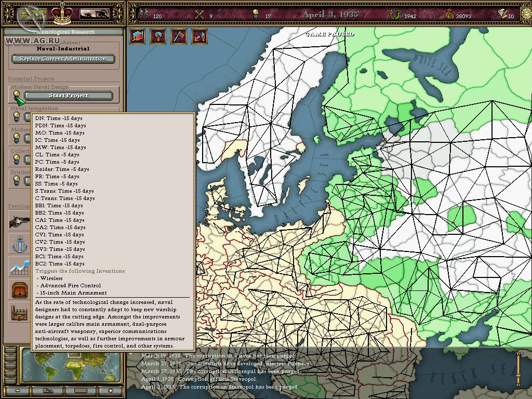Click the light bulb in the Synthe... project row
This screenshot has width=532, height=399.
pyautogui.click(x=16, y=180)
